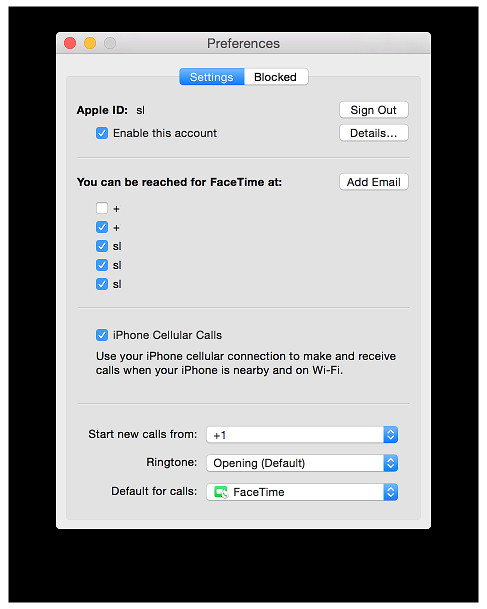Image resolution: width=487 pixels, height=609 pixels.
Task: Switch to the Blocked tab
Action: tap(276, 77)
